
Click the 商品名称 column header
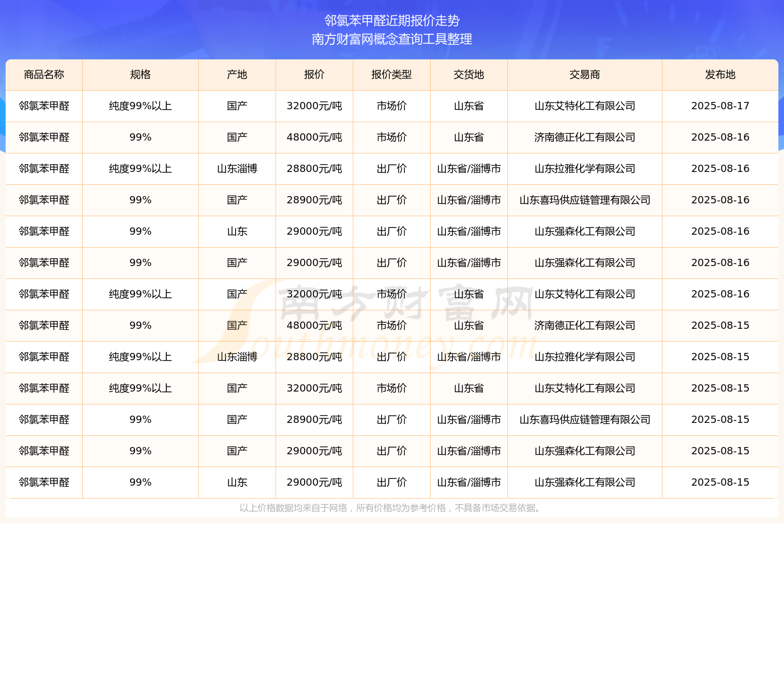point(44,75)
